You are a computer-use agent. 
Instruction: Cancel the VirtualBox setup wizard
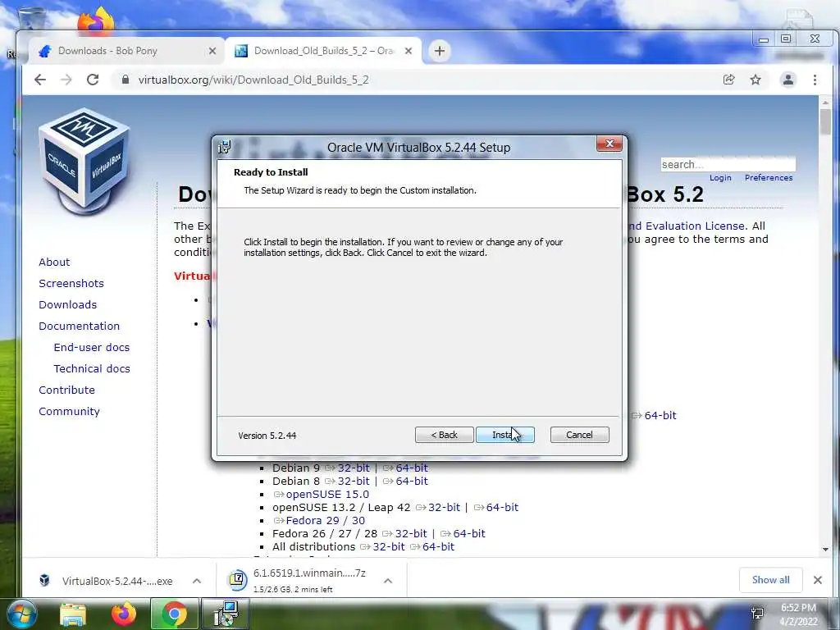pos(579,435)
